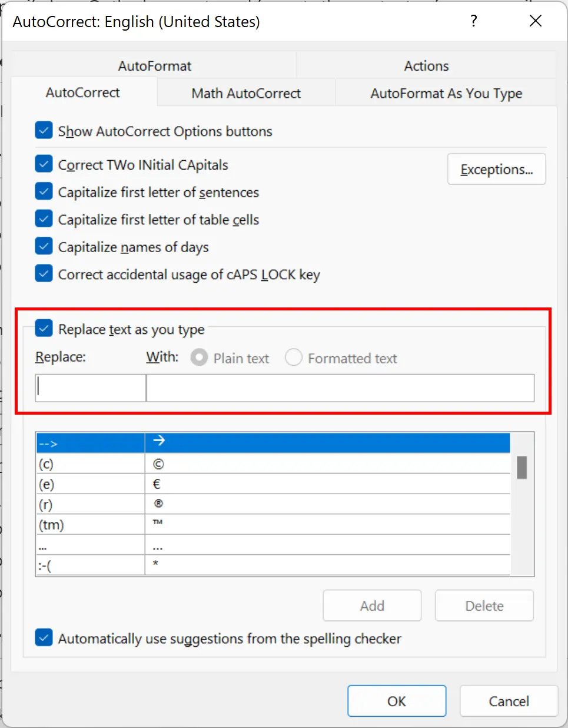Cancel the AutoCorrect dialog
Viewport: 568px width, 728px height.
point(509,701)
